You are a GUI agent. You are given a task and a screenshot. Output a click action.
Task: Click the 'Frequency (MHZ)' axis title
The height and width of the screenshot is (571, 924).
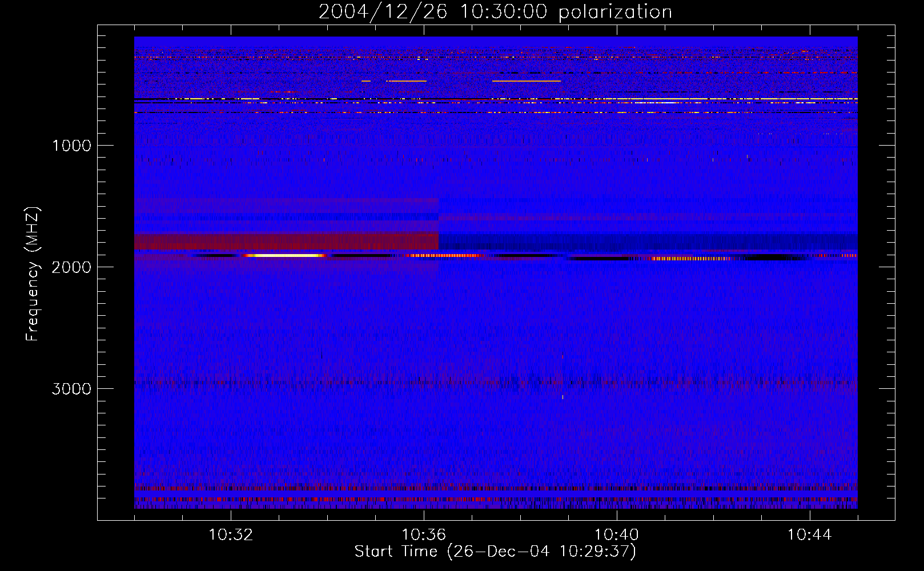[33, 274]
